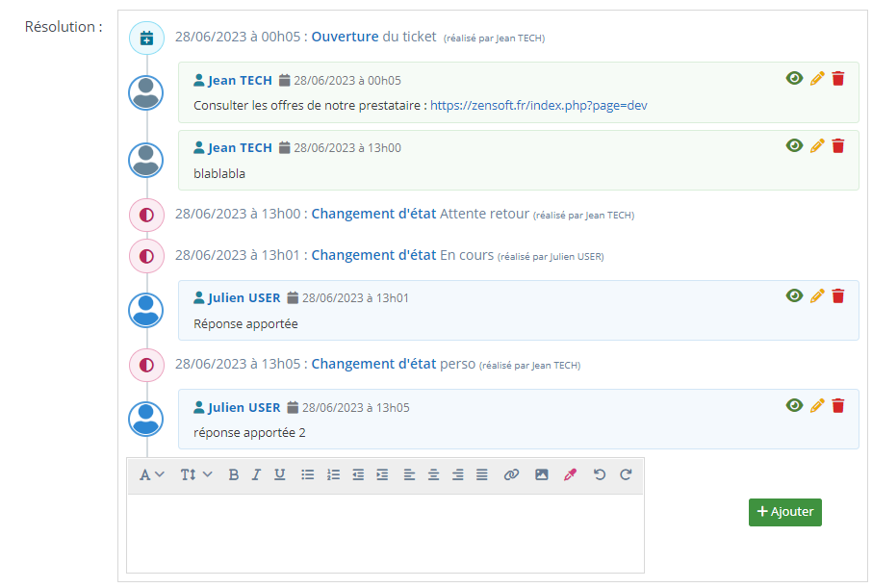
Task: Edit the réponse apportée 2 comment
Action: pos(817,405)
